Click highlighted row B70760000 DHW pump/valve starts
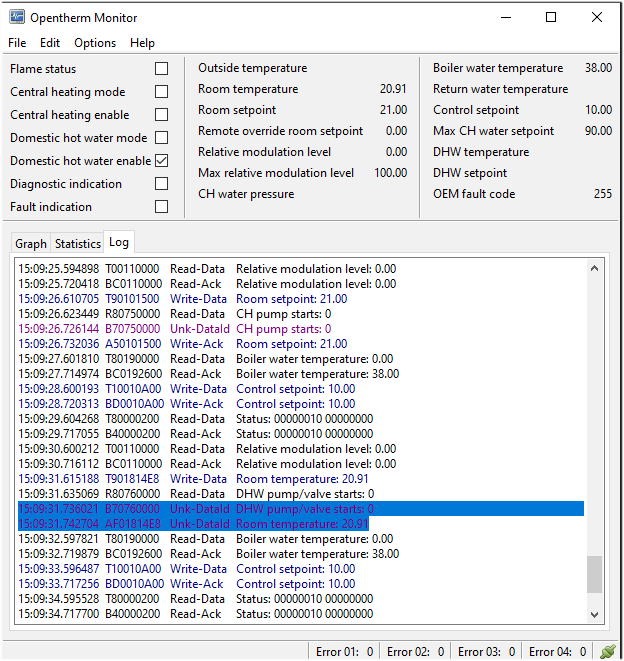 point(301,509)
